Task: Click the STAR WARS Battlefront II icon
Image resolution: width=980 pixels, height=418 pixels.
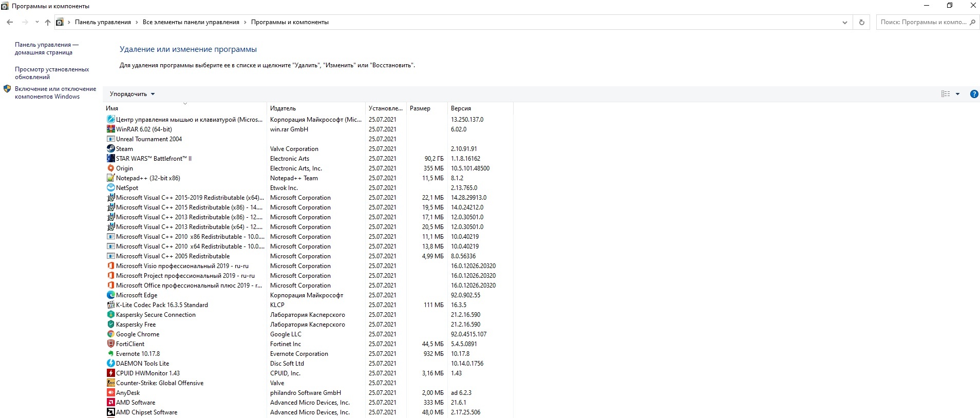Action: point(110,159)
